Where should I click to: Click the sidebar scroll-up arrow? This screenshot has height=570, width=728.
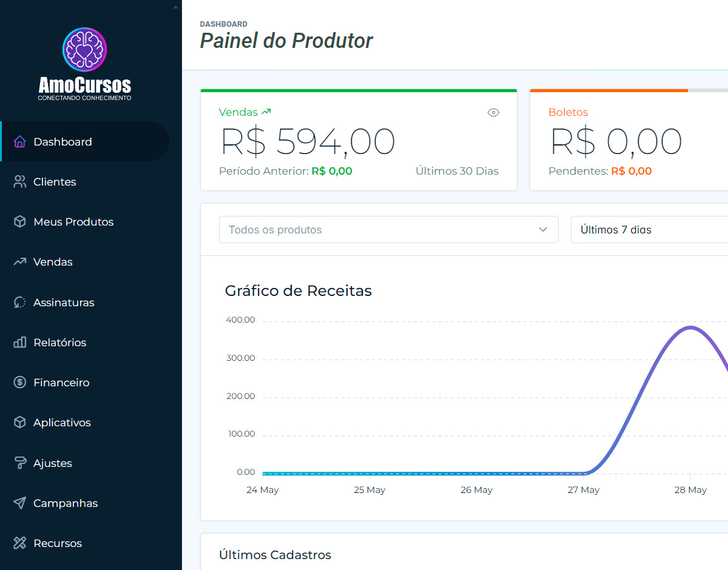[x=175, y=7]
